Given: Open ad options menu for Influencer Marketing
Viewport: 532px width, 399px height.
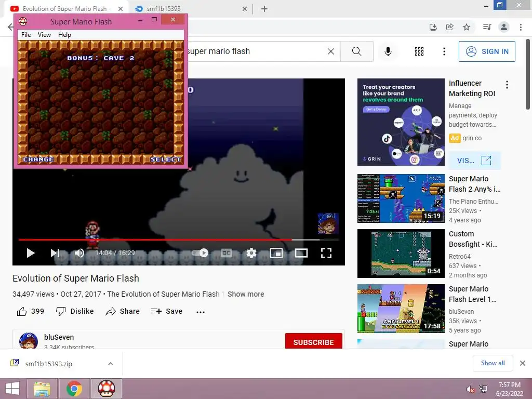Looking at the screenshot, I should click(507, 85).
